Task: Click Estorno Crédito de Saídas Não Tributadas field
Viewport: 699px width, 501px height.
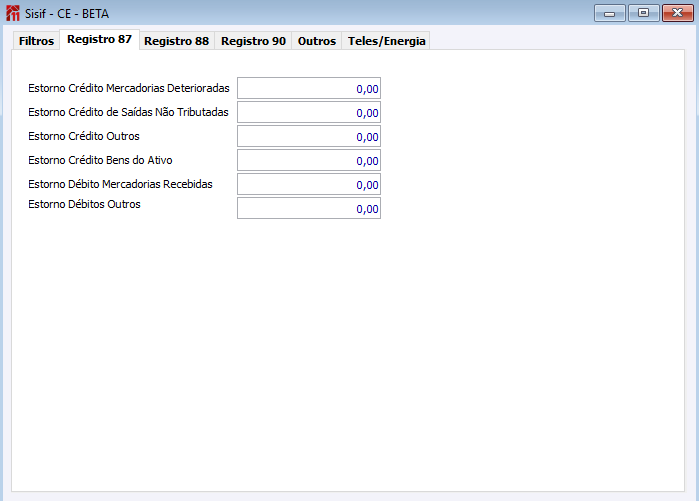Action: pyautogui.click(x=309, y=112)
